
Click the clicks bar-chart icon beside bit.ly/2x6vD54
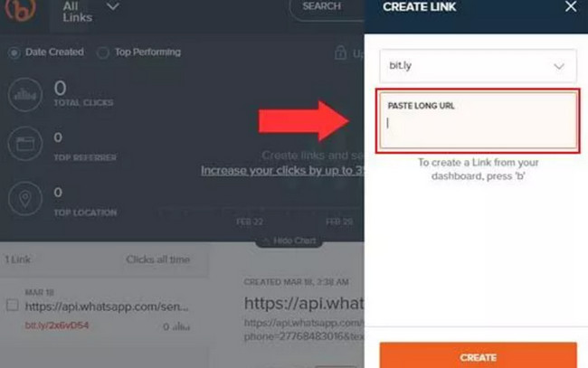[182, 326]
